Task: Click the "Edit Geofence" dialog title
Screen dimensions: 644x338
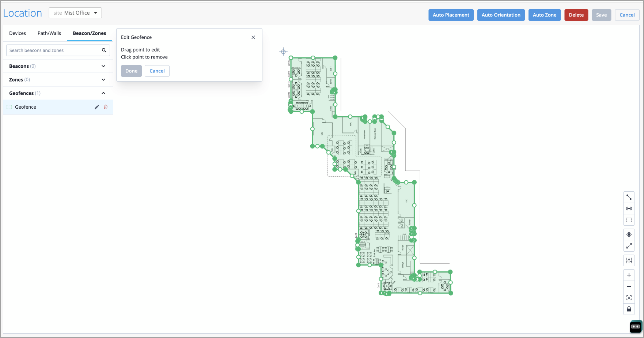Action: pyautogui.click(x=136, y=37)
